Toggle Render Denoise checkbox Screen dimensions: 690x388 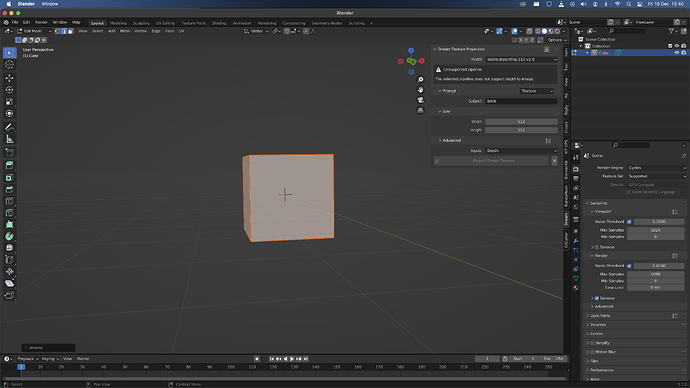coord(597,298)
